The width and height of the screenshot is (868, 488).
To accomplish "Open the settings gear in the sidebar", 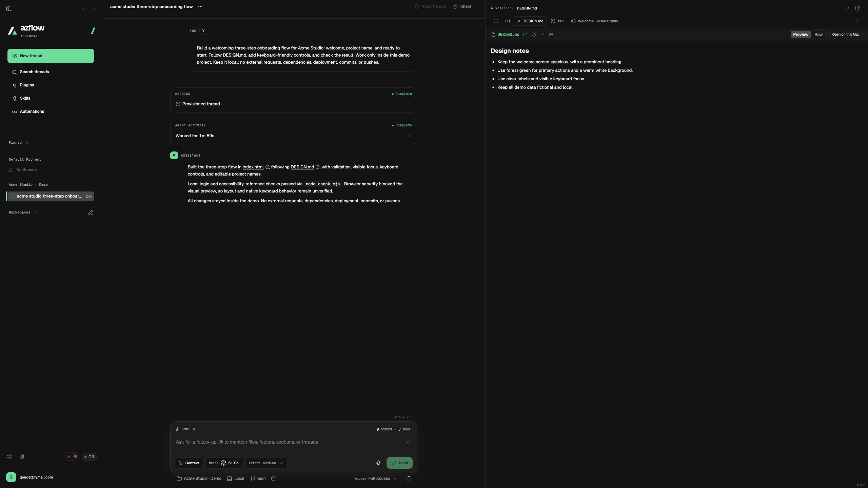I will pos(9,456).
